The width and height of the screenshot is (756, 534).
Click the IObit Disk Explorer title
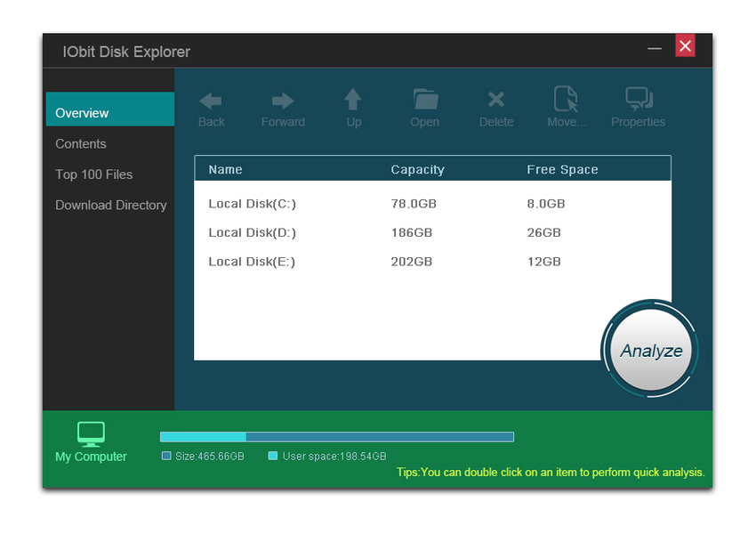click(x=126, y=52)
